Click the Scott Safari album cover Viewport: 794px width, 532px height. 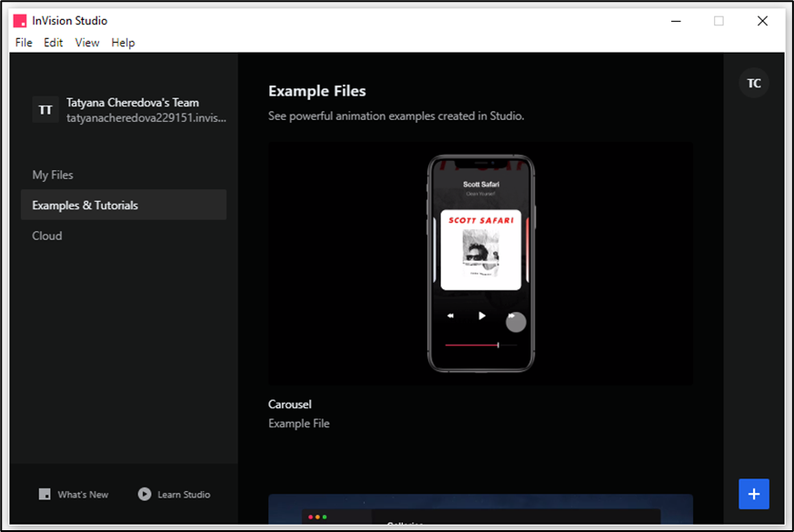[480, 250]
